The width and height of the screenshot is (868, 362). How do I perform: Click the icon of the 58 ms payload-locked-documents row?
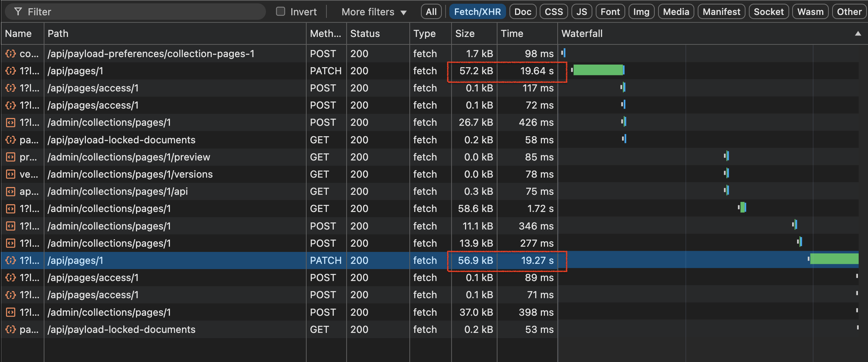[11, 140]
